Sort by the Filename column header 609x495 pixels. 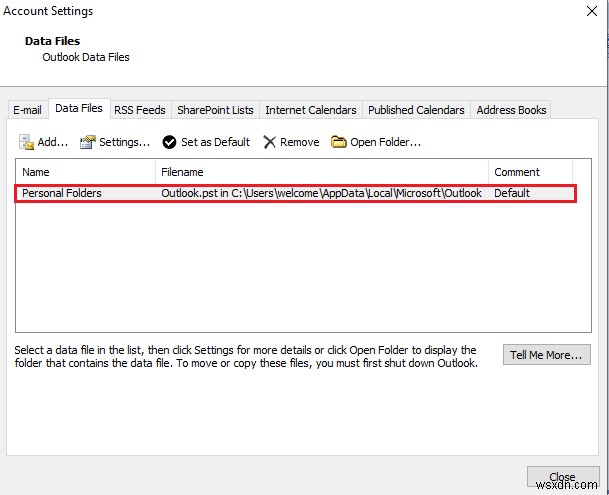tap(322, 172)
